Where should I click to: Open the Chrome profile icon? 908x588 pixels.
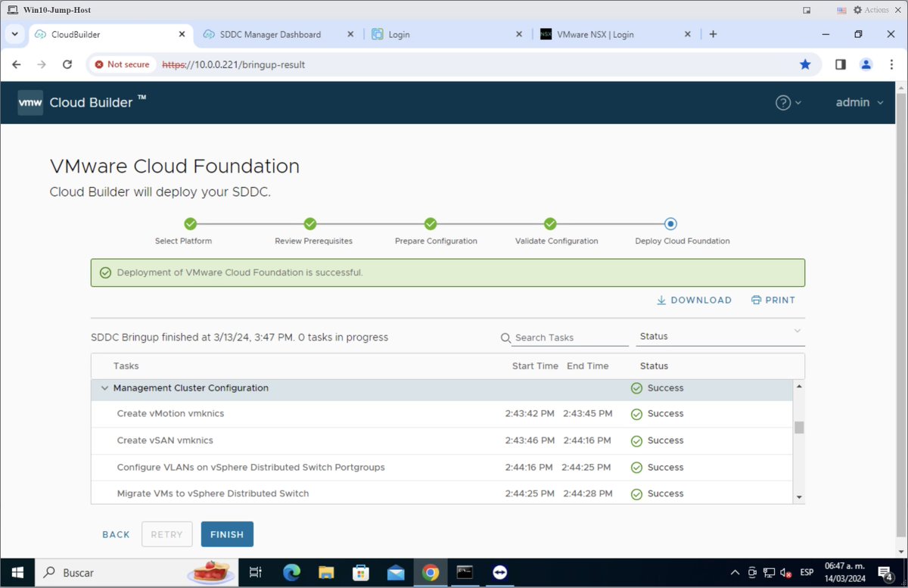pyautogui.click(x=866, y=64)
